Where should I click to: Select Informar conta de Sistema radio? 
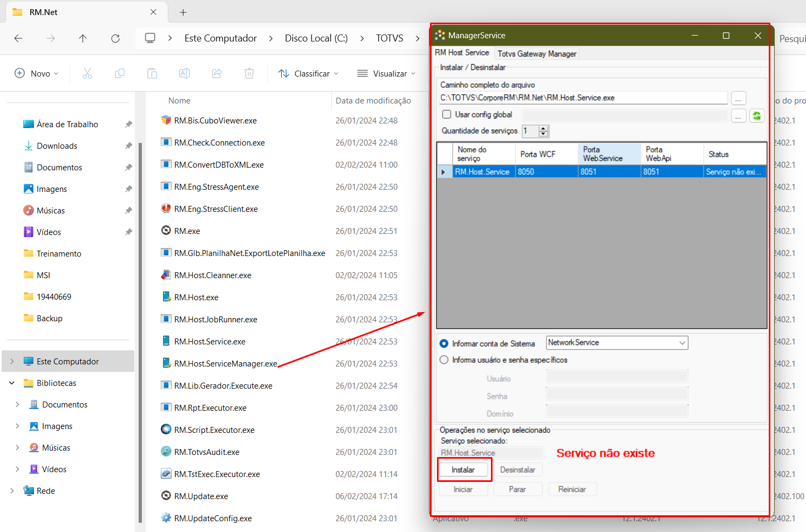[x=444, y=343]
